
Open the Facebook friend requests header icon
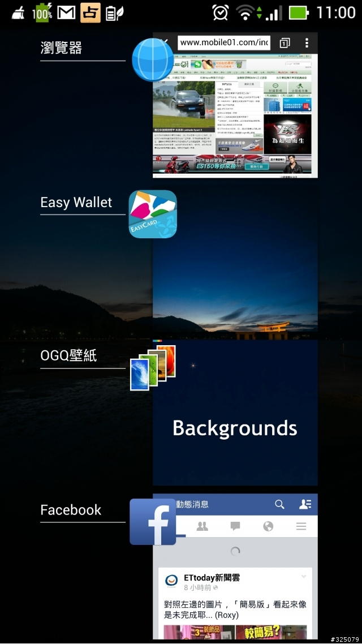(305, 504)
